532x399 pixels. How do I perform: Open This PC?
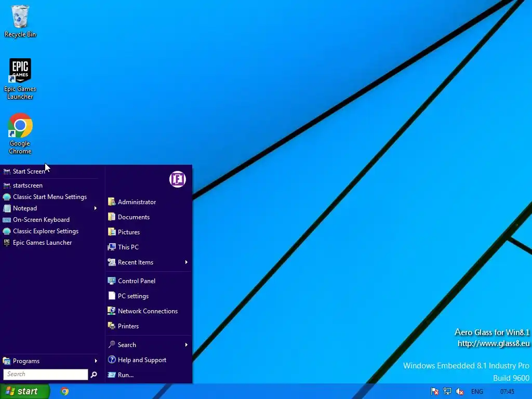click(x=149, y=247)
